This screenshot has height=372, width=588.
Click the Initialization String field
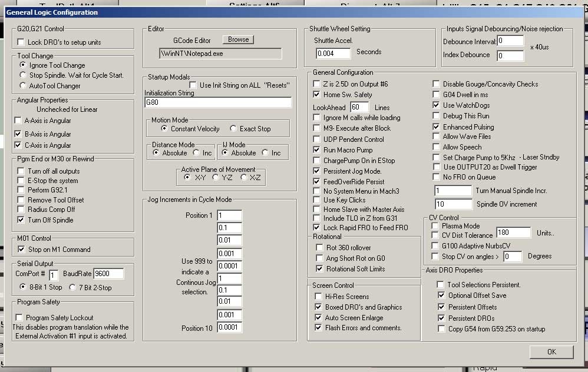click(218, 102)
